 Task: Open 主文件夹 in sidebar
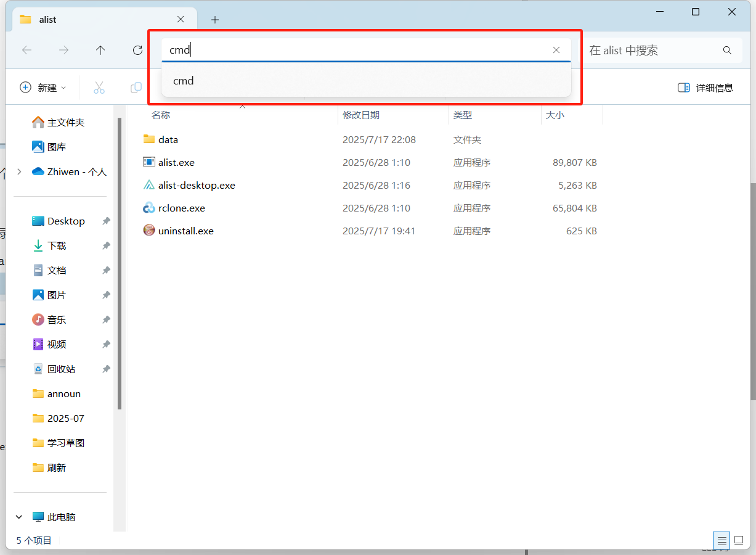click(x=59, y=122)
